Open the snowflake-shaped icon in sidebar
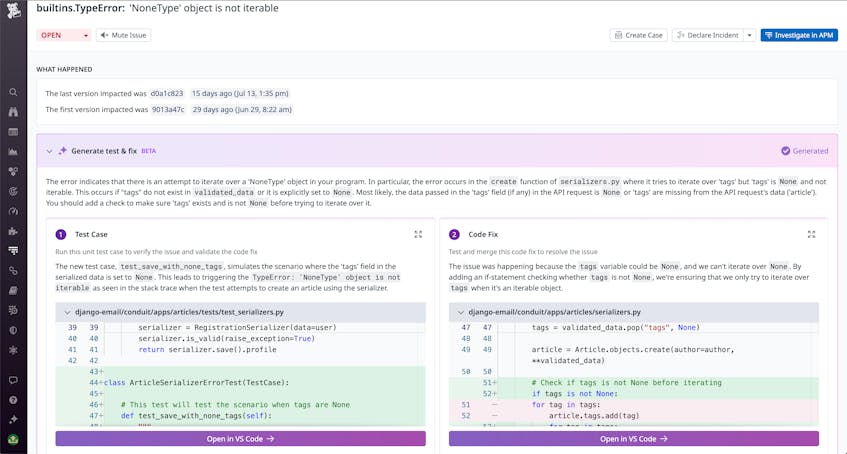 pos(14,350)
